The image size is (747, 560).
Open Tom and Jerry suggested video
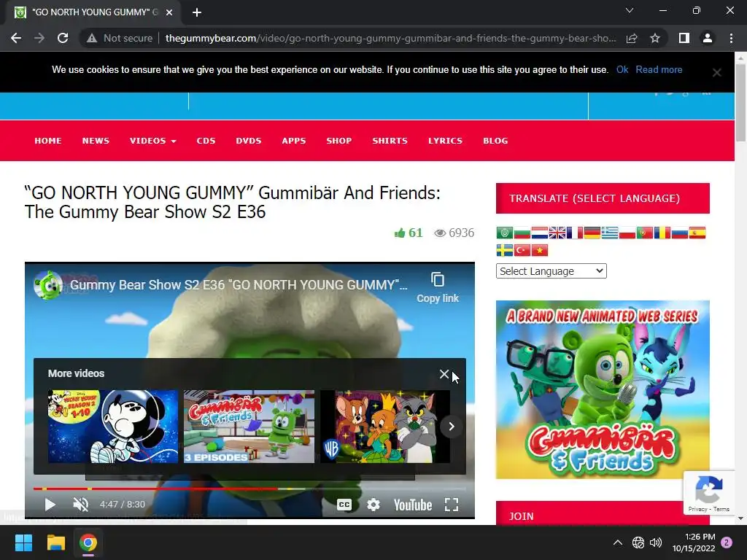[x=385, y=426]
